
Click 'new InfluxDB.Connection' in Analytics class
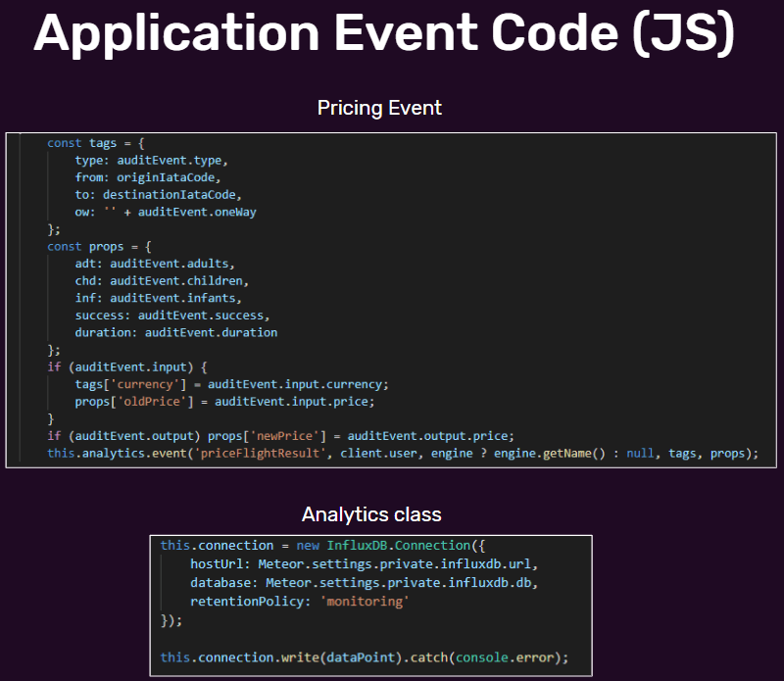pos(383,545)
